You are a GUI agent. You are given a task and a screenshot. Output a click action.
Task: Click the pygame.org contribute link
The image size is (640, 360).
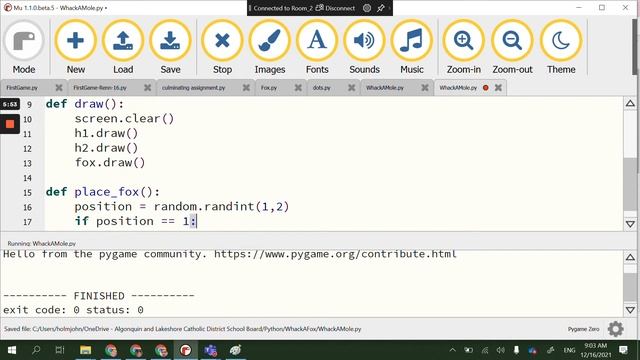(x=335, y=254)
